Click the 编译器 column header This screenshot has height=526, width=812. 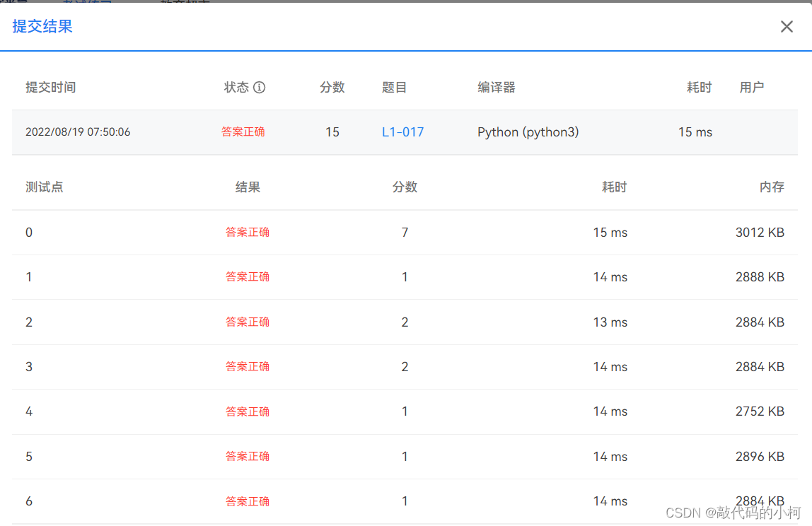coord(497,87)
